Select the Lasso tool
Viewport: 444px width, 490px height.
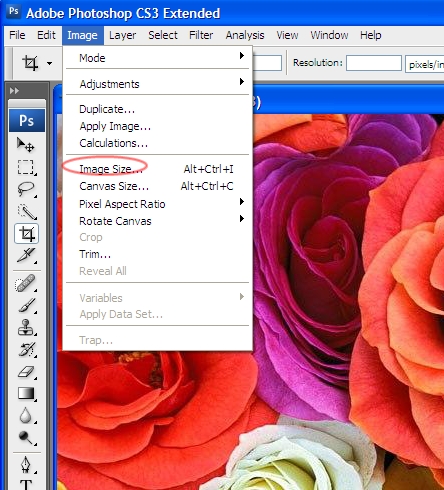tap(26, 189)
